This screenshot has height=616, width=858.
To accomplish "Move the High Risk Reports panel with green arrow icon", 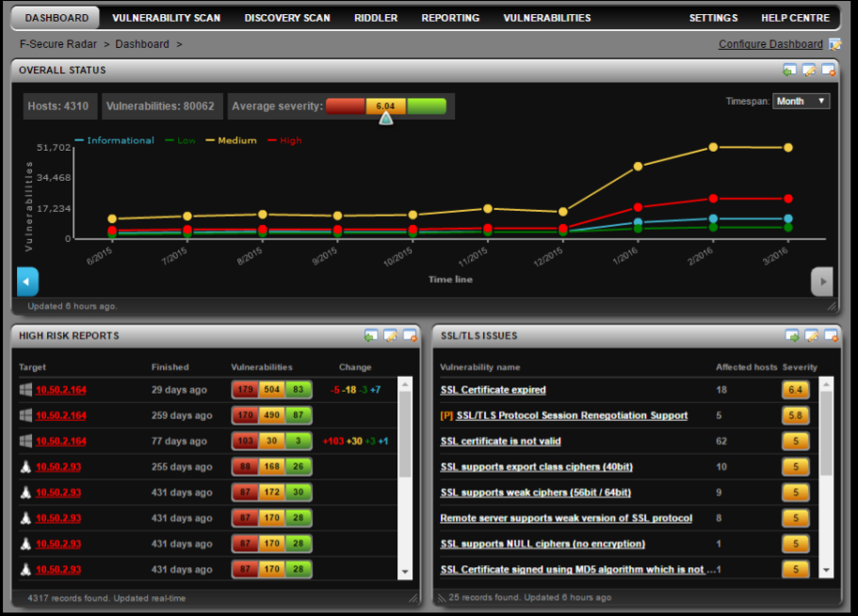I will point(371,335).
